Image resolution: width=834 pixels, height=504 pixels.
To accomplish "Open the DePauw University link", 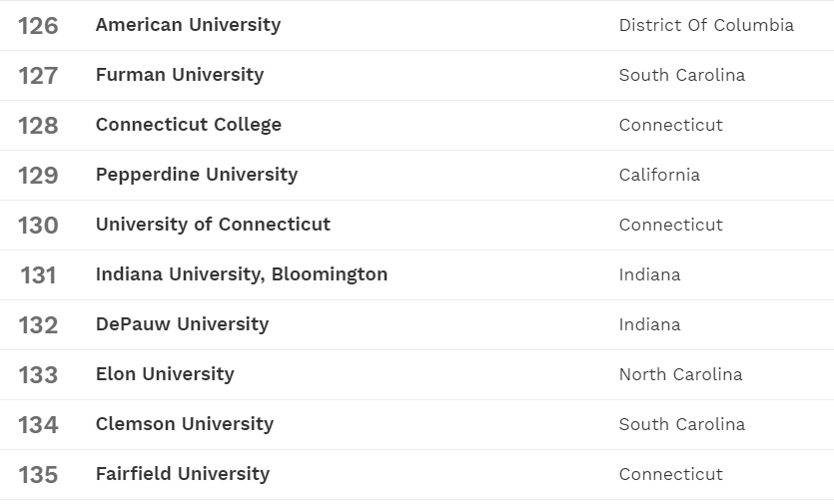I will click(182, 324).
